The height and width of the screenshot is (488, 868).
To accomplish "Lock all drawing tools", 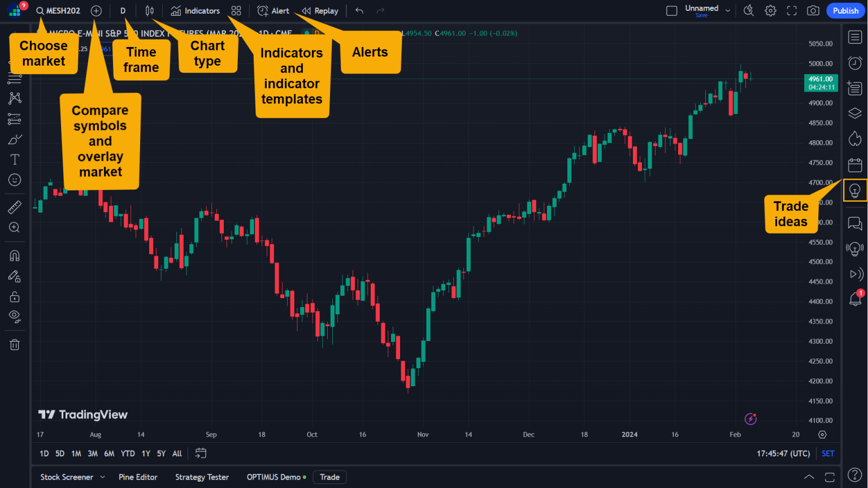I will [x=14, y=296].
